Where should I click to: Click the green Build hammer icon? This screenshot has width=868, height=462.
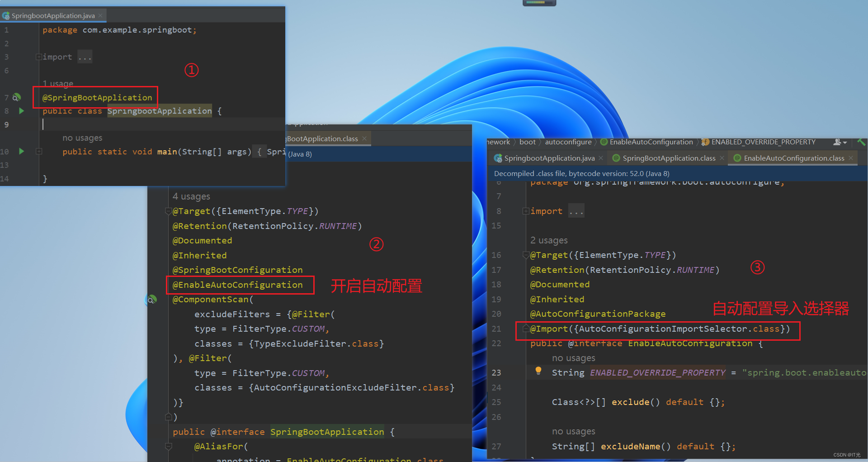861,142
